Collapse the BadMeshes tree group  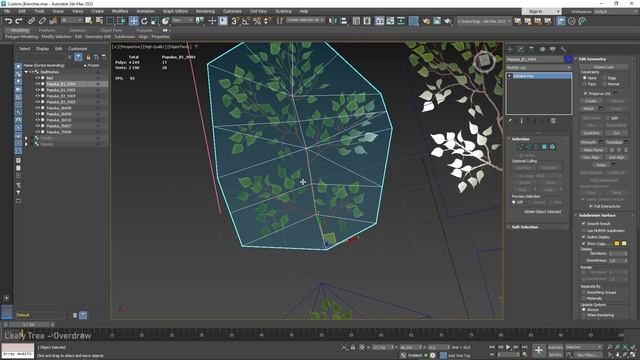pyautogui.click(x=27, y=72)
